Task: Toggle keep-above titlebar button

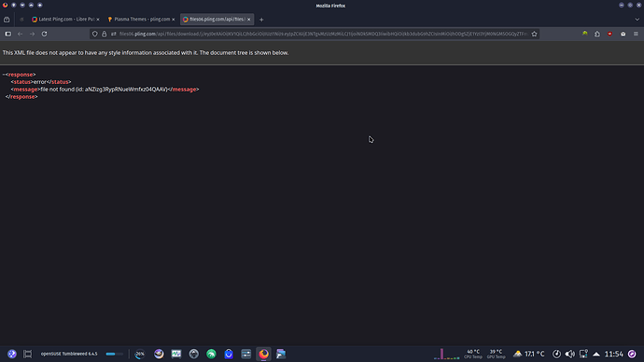Action: 31,6
